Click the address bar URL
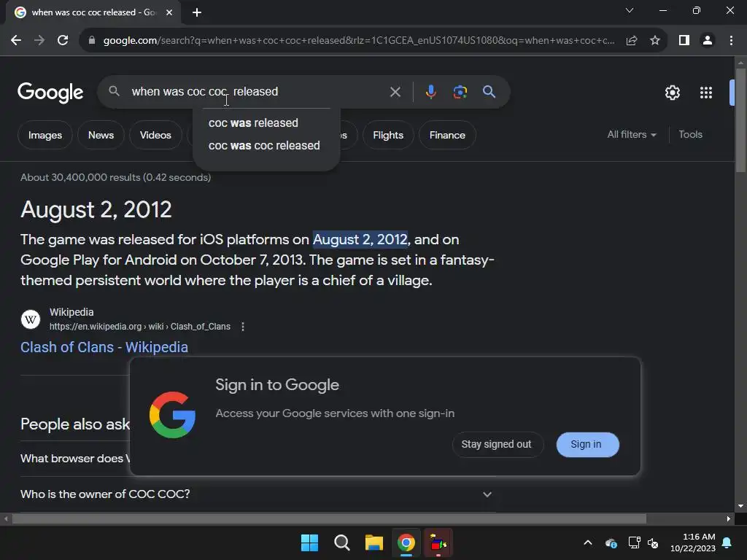 358,41
